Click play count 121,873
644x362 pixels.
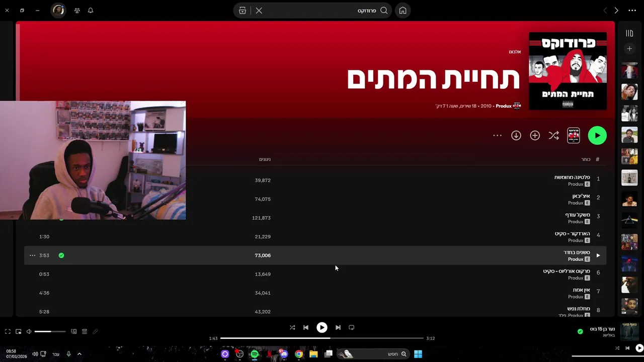262,218
